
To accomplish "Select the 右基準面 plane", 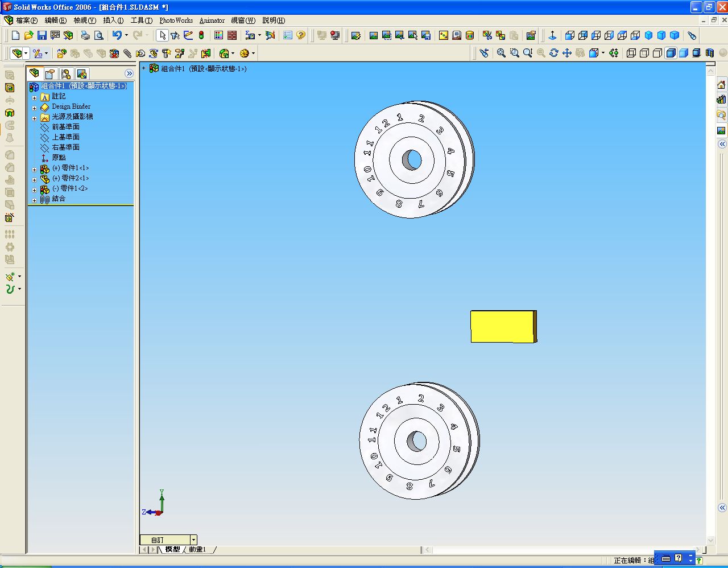I will pyautogui.click(x=65, y=147).
